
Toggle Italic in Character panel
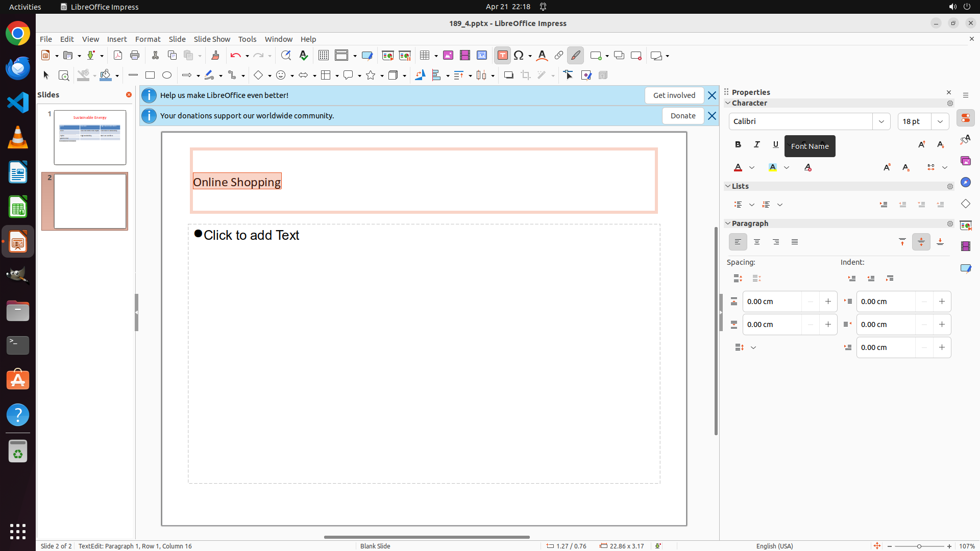[757, 145]
